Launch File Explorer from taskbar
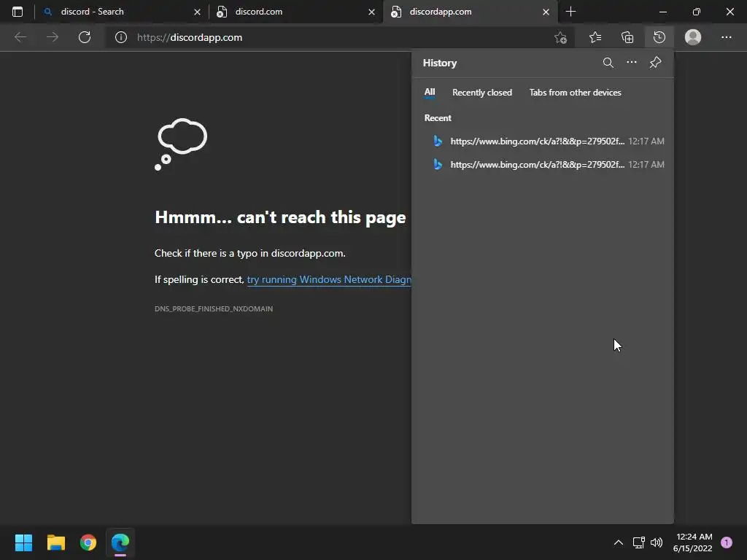Image resolution: width=747 pixels, height=560 pixels. pos(55,542)
